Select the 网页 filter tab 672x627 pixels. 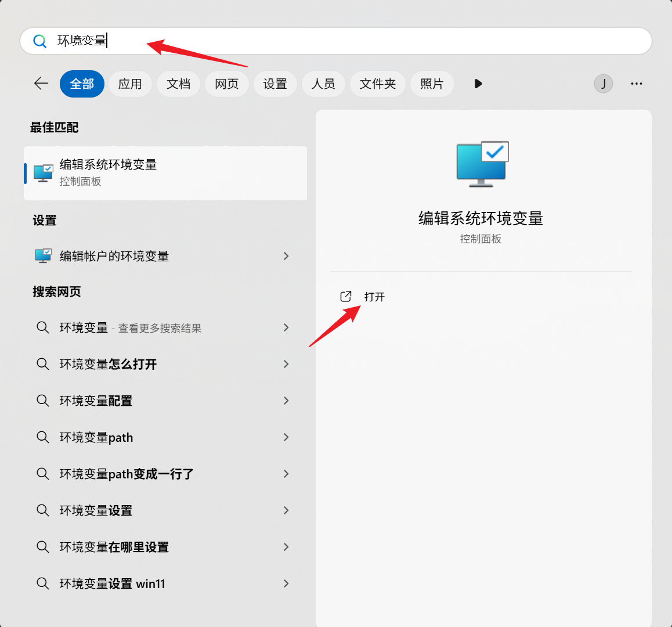tap(226, 84)
